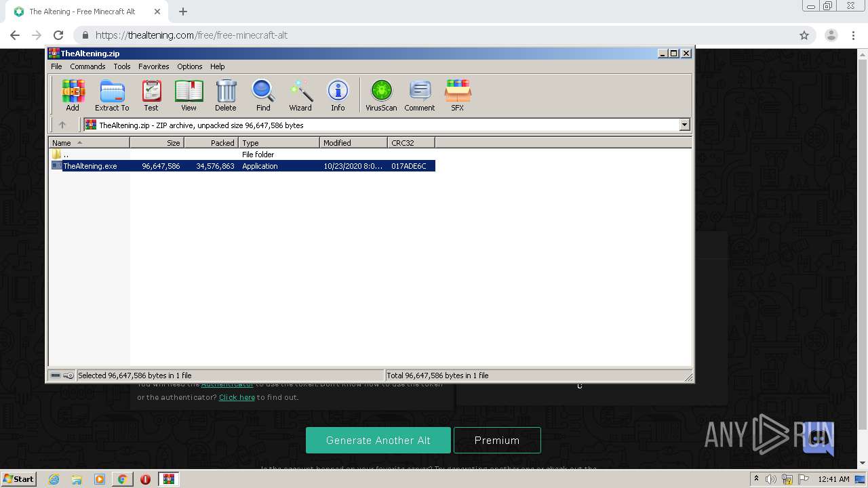Sort by Modified column header
868x488 pixels.
(x=354, y=142)
